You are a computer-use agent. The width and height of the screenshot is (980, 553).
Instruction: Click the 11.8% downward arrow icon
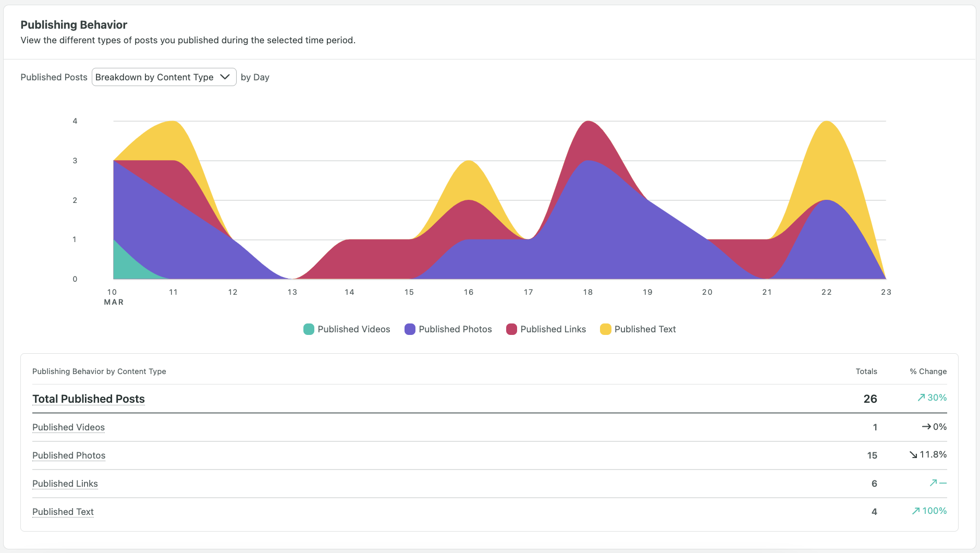point(913,455)
